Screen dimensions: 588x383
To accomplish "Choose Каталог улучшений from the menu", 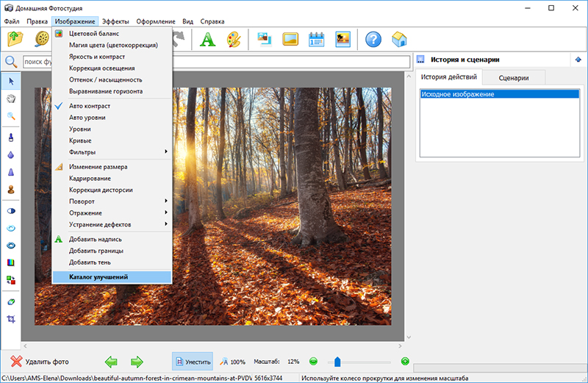I will pyautogui.click(x=112, y=277).
